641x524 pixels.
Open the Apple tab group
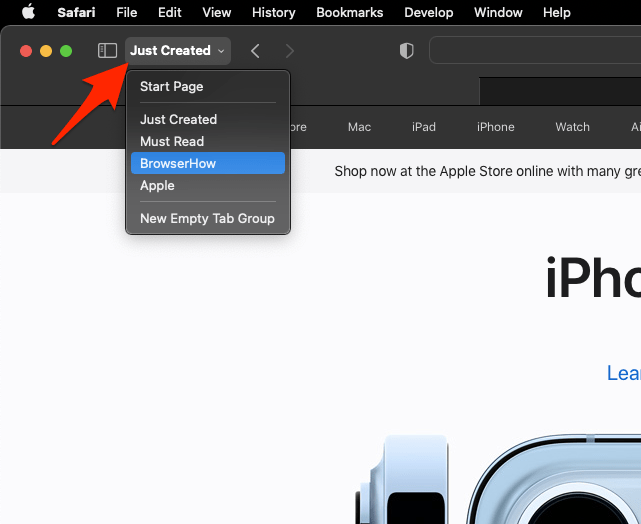157,185
